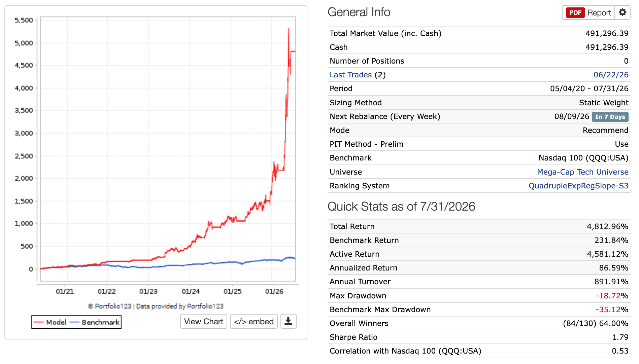The image size is (639, 364).
Task: Select the Max Drawdown value -18.72%
Action: (x=612, y=296)
